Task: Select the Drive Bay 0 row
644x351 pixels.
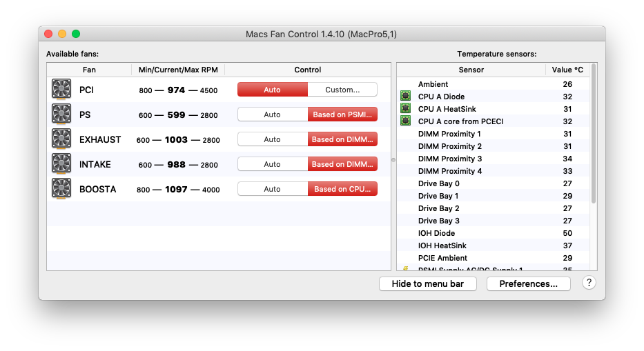Action: tap(494, 183)
